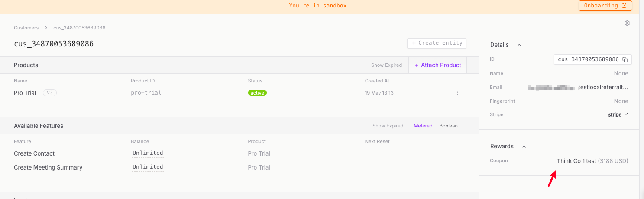Collapse the Details section
The image size is (644, 199).
pyautogui.click(x=519, y=45)
